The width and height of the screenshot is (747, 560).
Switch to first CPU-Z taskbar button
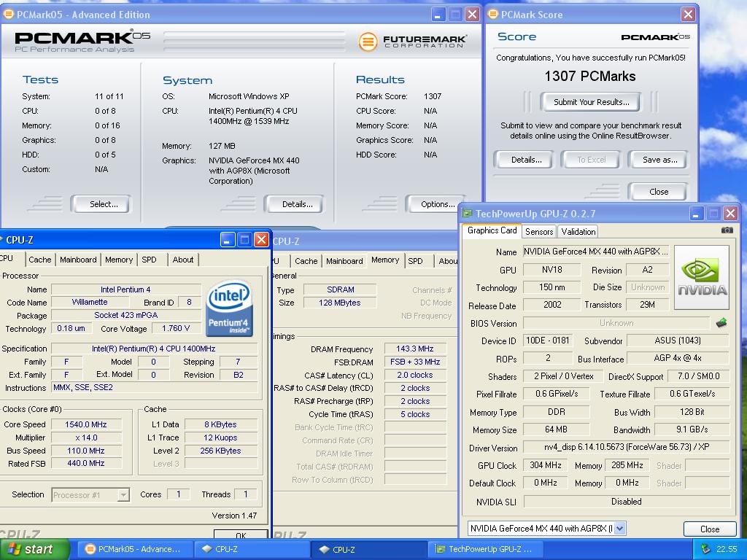(252, 550)
